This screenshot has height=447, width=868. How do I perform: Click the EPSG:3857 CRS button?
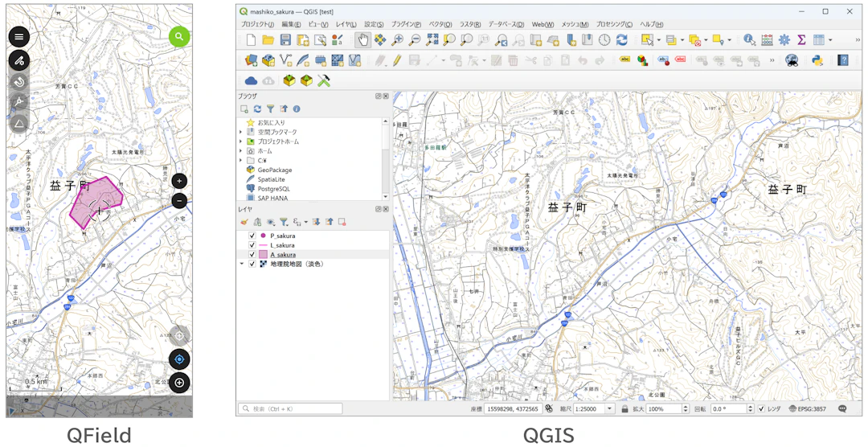click(x=807, y=408)
